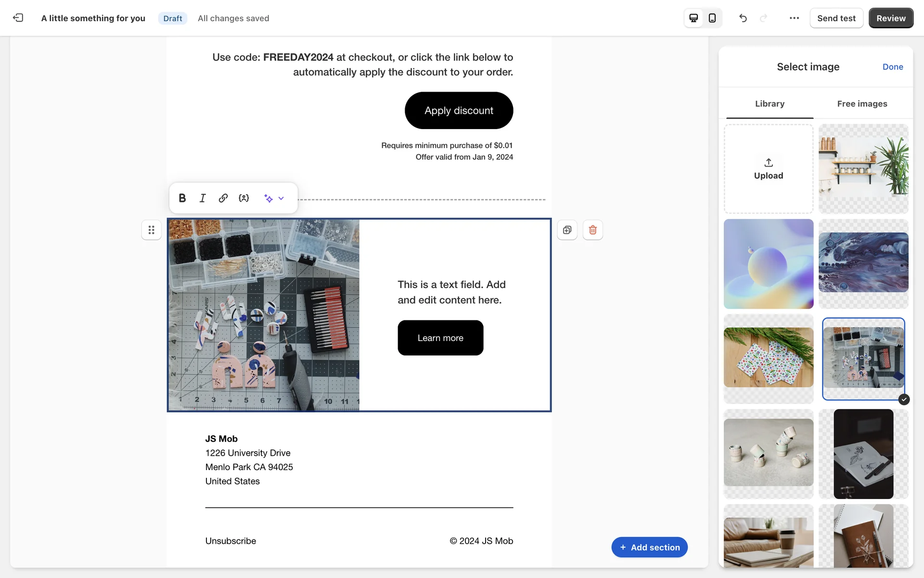Click the undo arrow icon
This screenshot has height=578, width=924.
743,18
